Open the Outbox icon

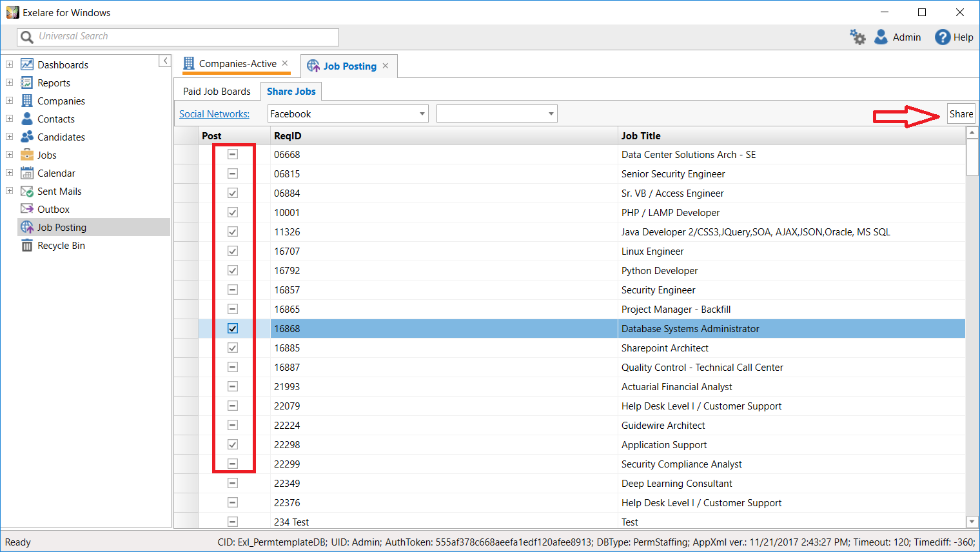(x=27, y=209)
